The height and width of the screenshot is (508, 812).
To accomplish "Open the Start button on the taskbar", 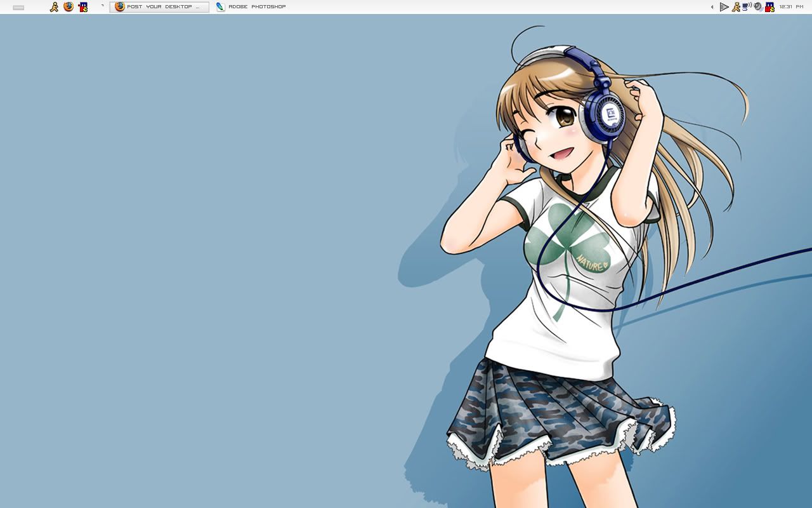I will [18, 7].
